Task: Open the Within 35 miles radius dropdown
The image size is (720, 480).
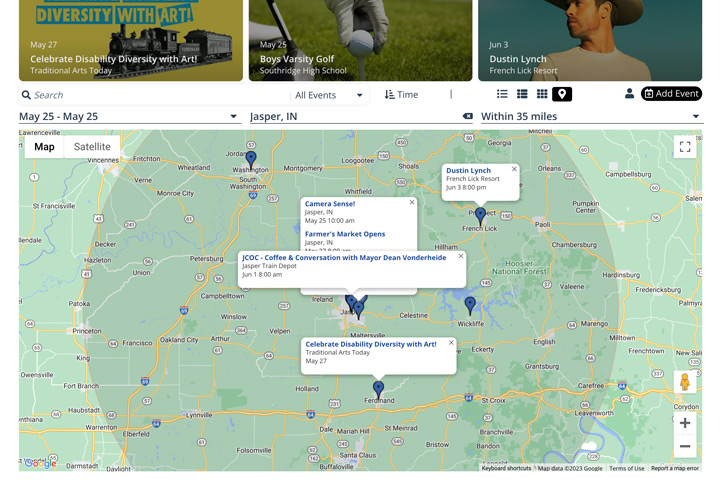Action: click(590, 117)
